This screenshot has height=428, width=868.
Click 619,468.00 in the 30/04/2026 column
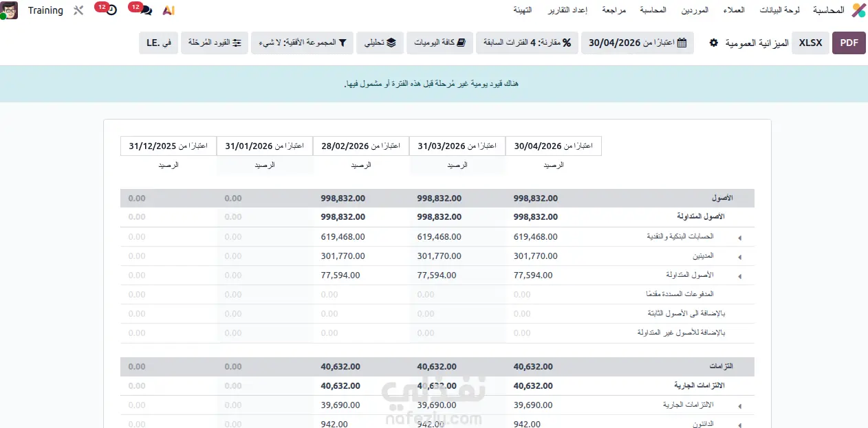coord(536,236)
